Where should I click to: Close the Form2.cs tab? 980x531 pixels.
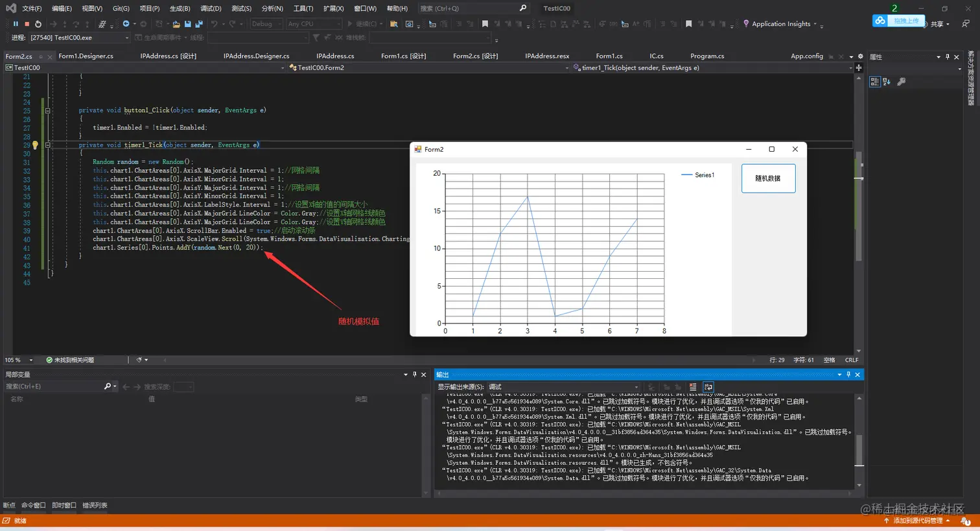point(50,56)
